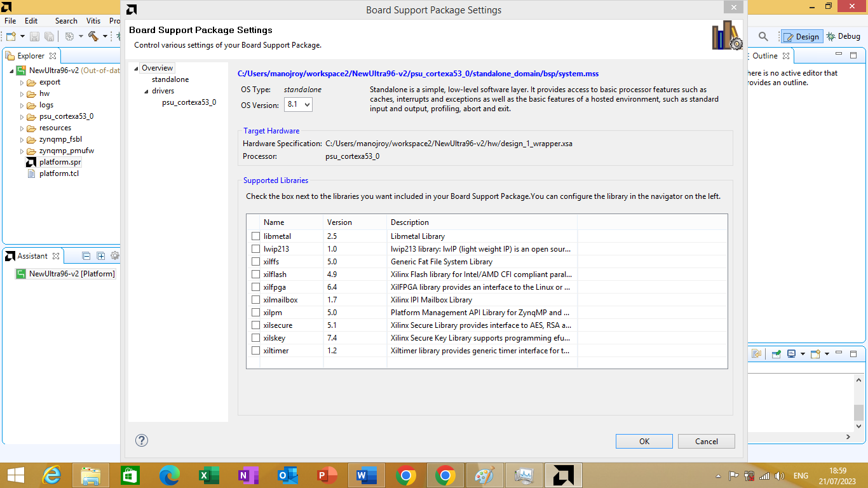Screen dimensions: 868x488
Task: Close the Outline view tab
Action: point(786,56)
